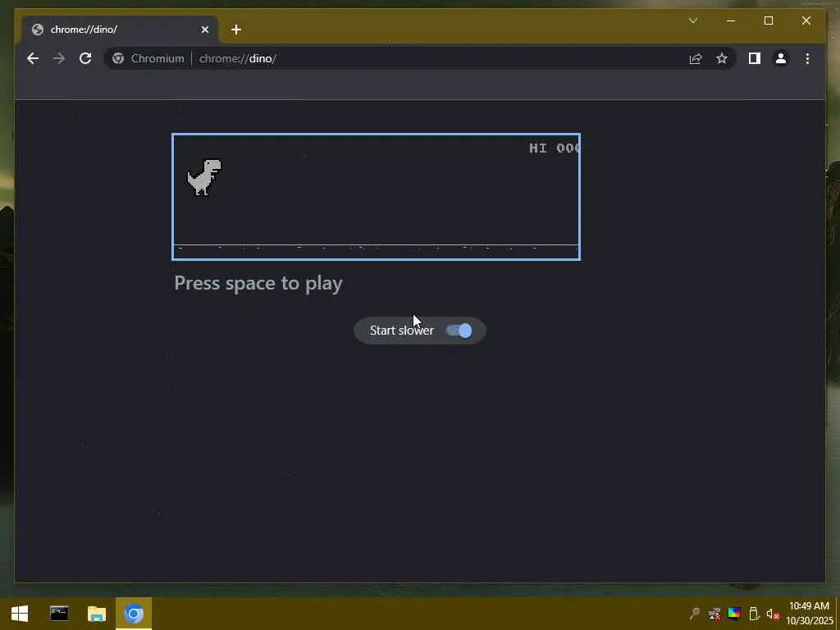The image size is (840, 630).
Task: Minimize the Chromium window
Action: point(731,21)
